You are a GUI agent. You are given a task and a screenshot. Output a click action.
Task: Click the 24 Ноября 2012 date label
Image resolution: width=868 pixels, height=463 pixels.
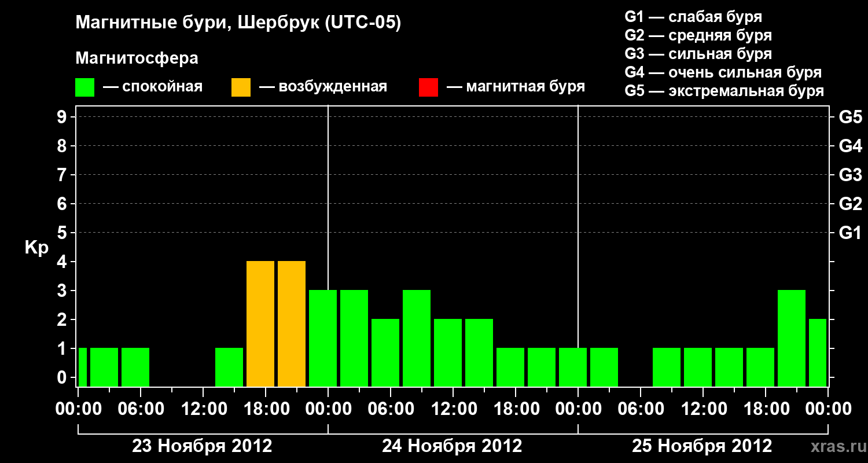pos(453,446)
